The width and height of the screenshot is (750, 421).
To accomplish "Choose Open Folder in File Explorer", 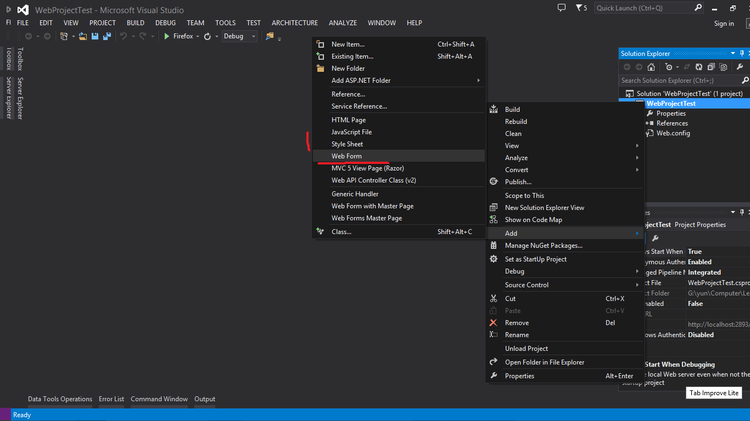I will [x=564, y=362].
